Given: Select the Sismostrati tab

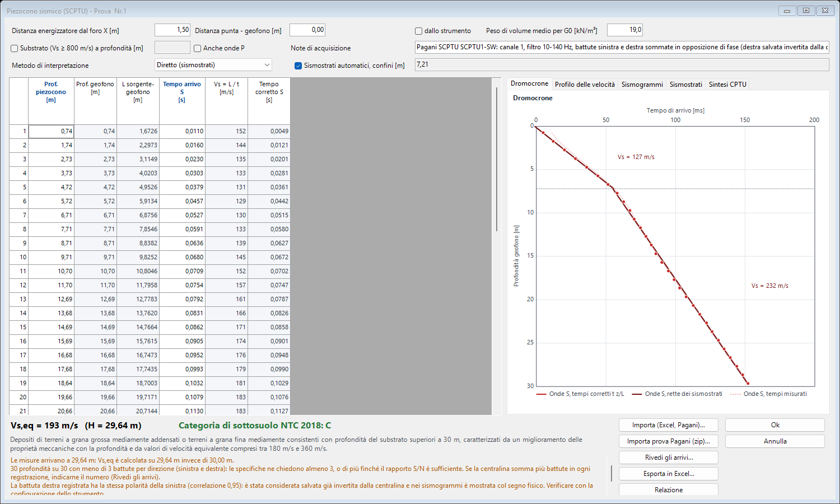Looking at the screenshot, I should click(685, 85).
